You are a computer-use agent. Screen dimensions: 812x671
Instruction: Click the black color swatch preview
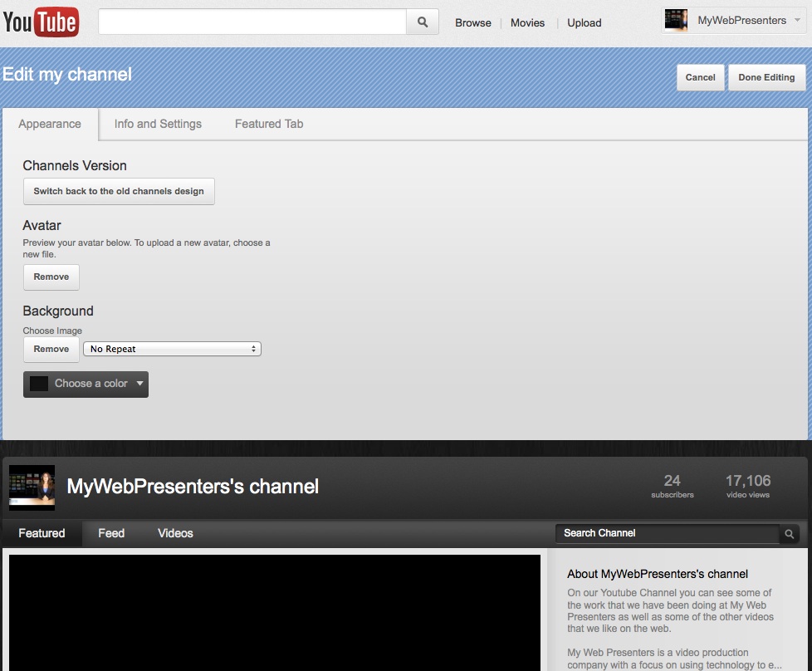[39, 384]
